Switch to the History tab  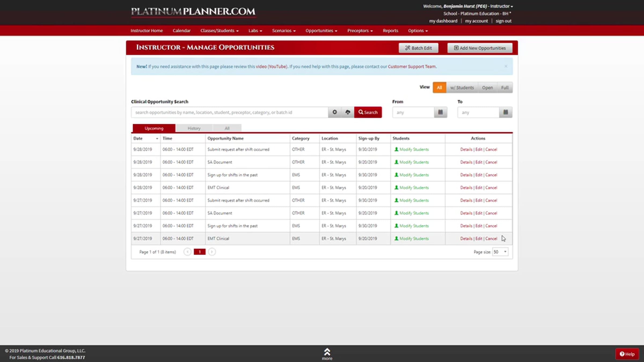194,128
